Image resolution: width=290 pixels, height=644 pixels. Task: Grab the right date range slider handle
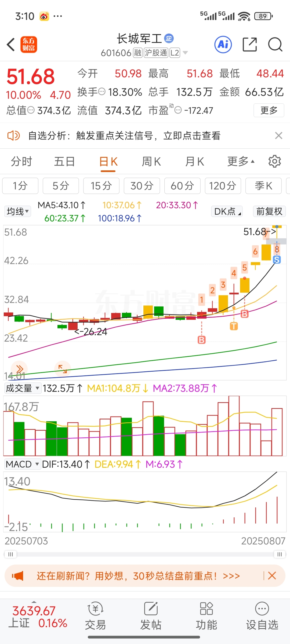[x=280, y=554]
